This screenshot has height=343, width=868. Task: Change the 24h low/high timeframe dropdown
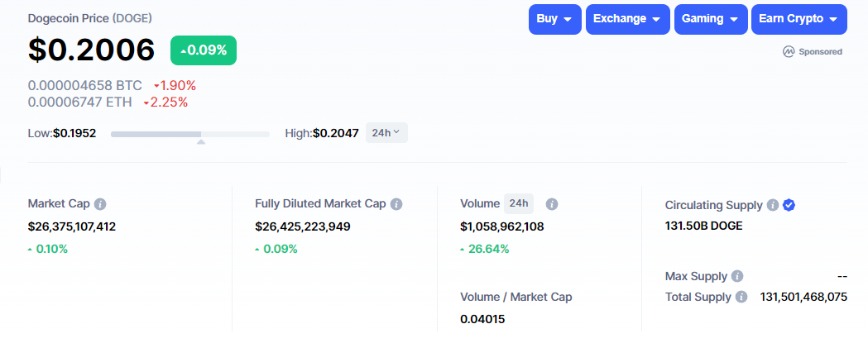tap(386, 133)
